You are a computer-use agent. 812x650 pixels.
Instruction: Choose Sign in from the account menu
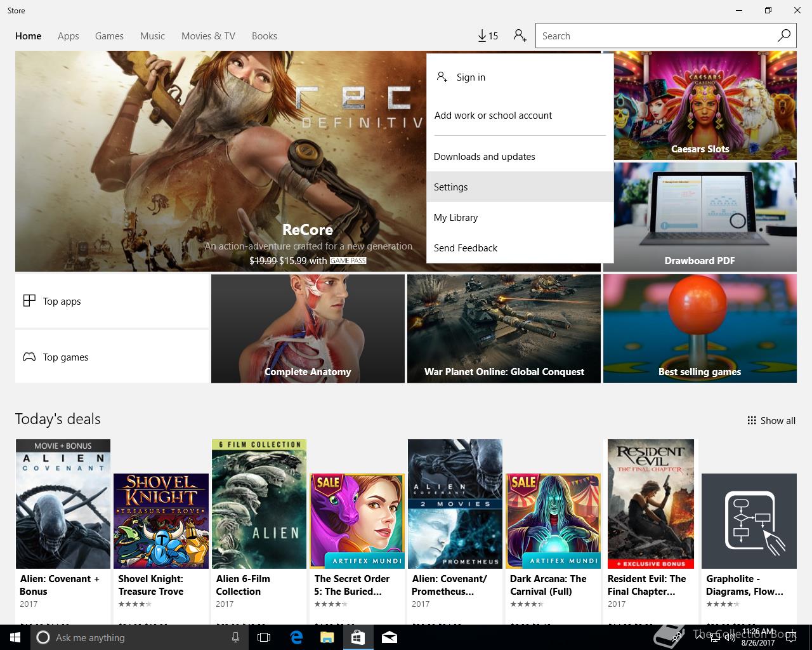[x=520, y=77]
